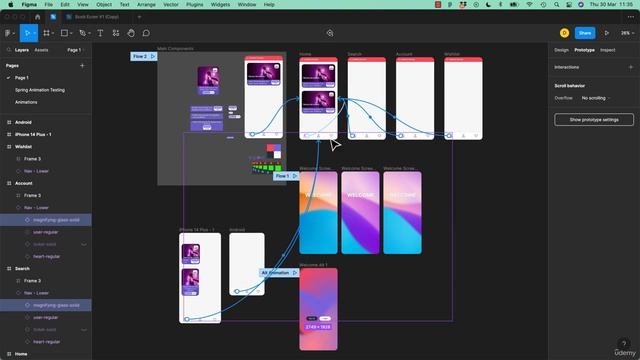This screenshot has height=360, width=640.
Task: Click the Present play icon
Action: 607,33
